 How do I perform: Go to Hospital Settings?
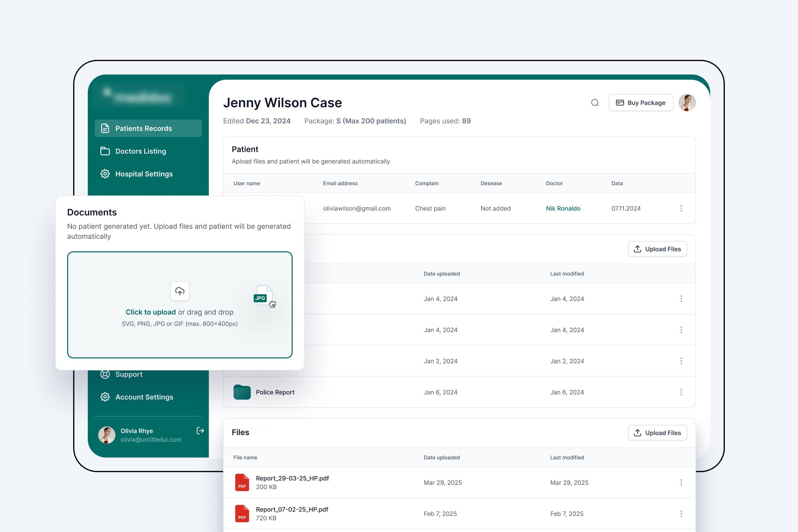pos(144,174)
